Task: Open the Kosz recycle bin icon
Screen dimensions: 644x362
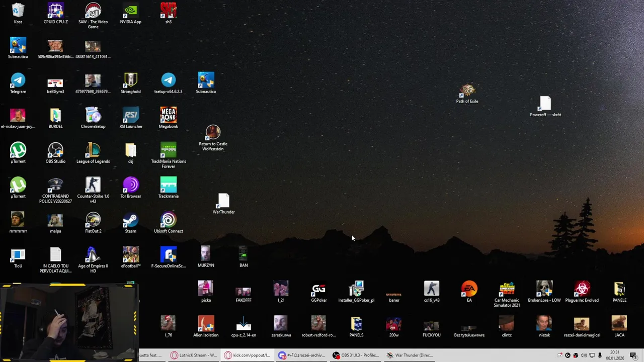Action: pos(18,13)
